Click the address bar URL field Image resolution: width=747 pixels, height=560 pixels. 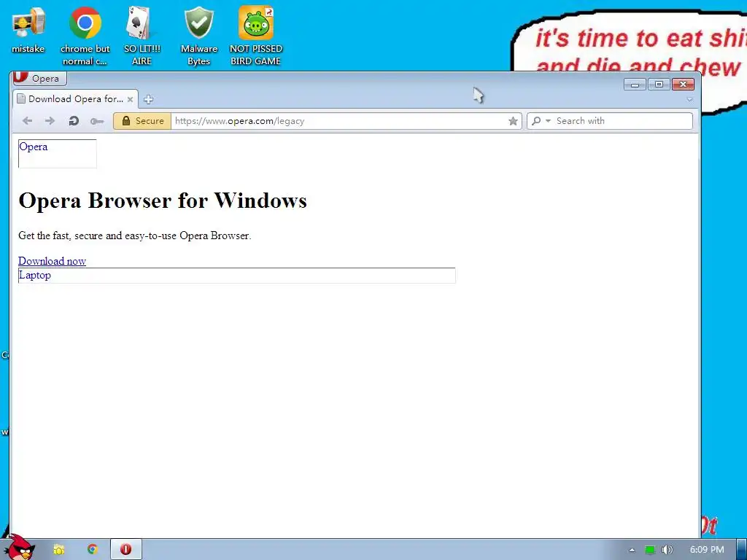pyautogui.click(x=338, y=121)
